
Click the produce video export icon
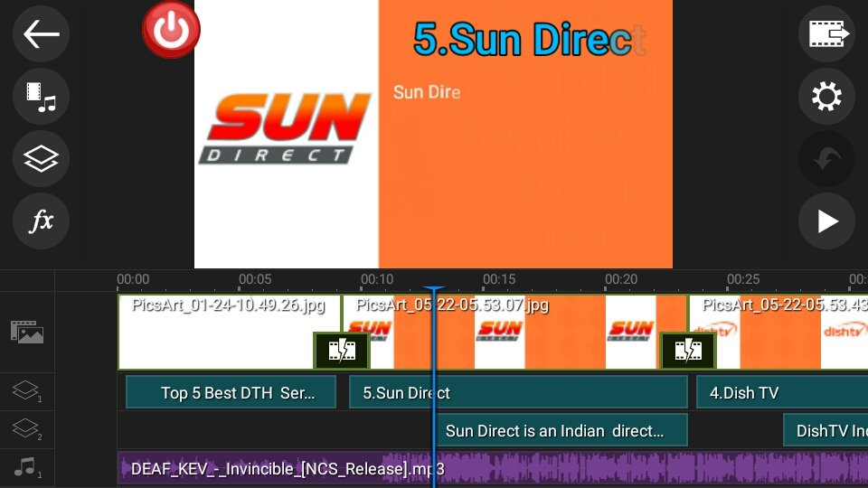pos(827,34)
